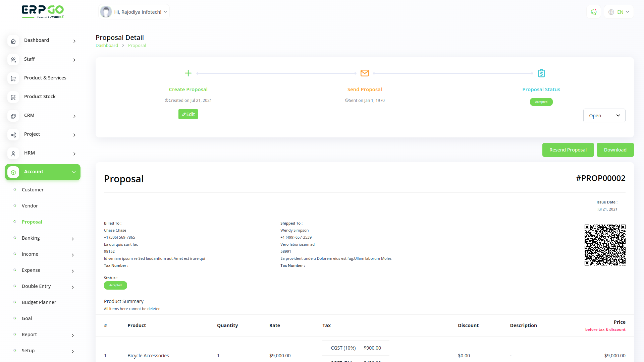Image resolution: width=644 pixels, height=362 pixels.
Task: Click the Product Stock icon
Action: (x=13, y=97)
